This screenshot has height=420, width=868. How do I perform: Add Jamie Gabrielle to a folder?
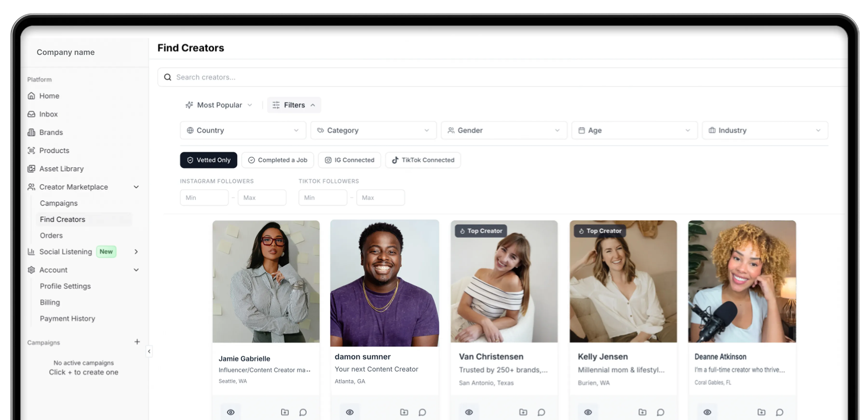click(285, 412)
